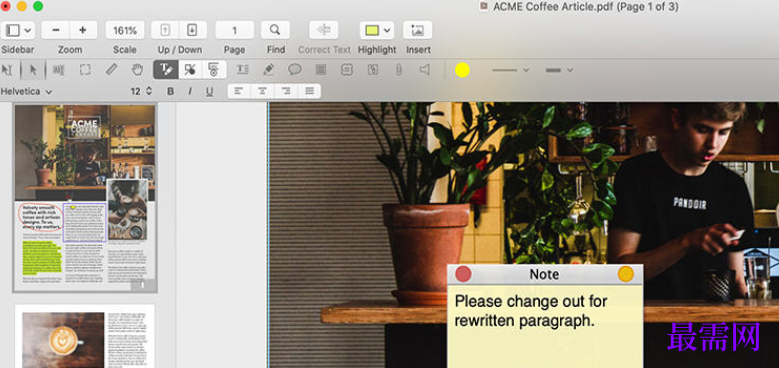Image resolution: width=779 pixels, height=368 pixels.
Task: Select the freehand Pen drawing tool
Action: coord(269,70)
